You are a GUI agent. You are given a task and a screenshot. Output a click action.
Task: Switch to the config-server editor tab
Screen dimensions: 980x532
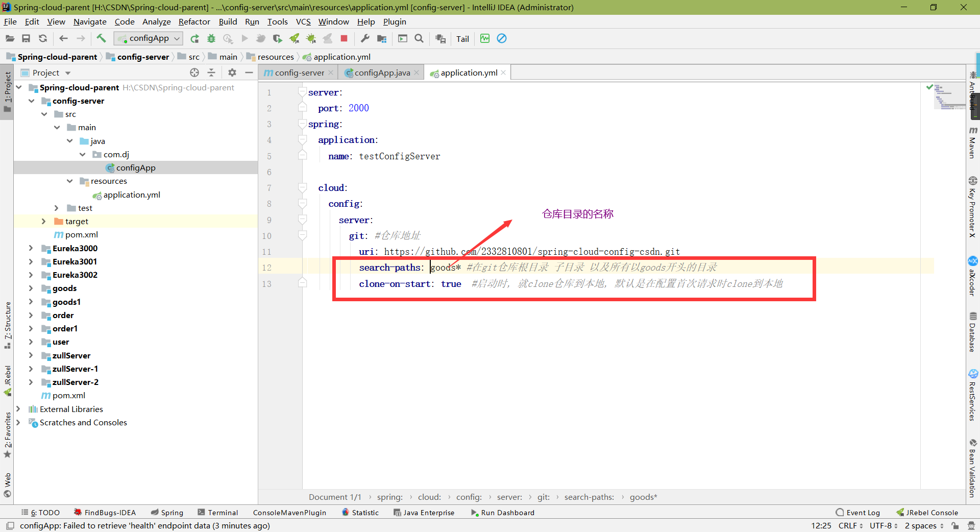point(299,72)
